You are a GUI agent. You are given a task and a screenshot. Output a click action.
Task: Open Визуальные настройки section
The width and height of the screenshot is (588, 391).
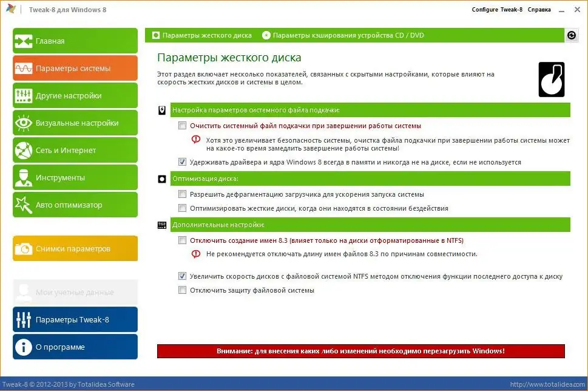(x=75, y=123)
